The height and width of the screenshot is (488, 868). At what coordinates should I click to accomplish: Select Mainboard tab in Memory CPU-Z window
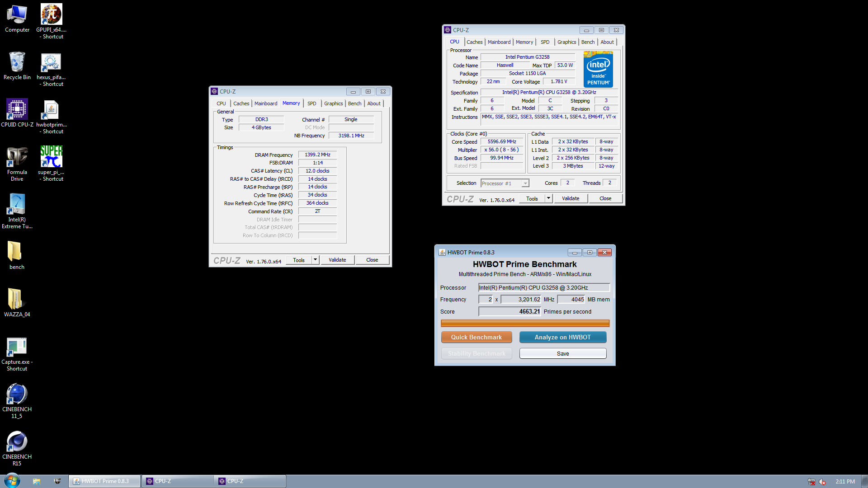(x=266, y=103)
